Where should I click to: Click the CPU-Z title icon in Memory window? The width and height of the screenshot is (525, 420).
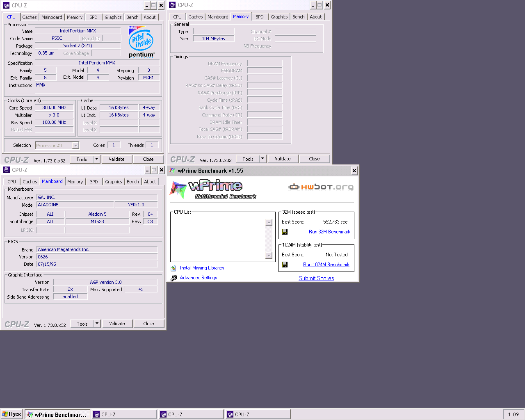click(x=172, y=5)
